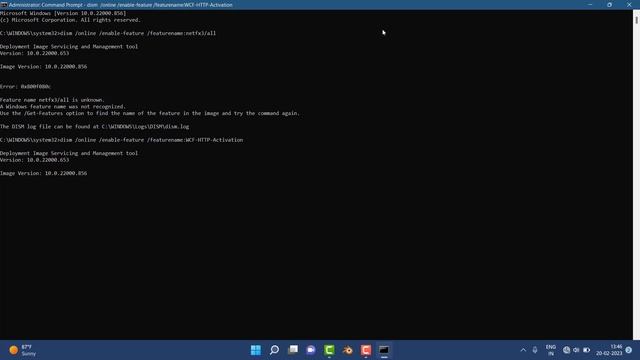This screenshot has width=640, height=360.
Task: Open the Windows Start menu
Action: pyautogui.click(x=256, y=350)
